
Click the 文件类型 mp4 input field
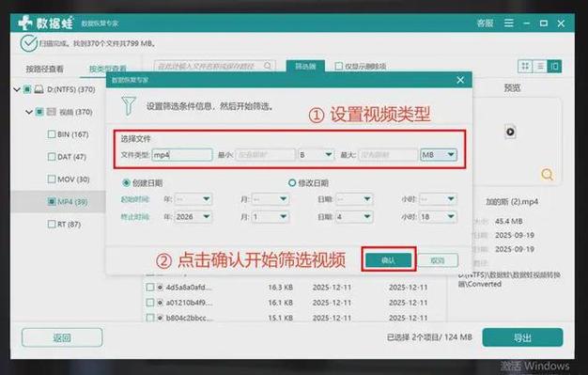(182, 155)
